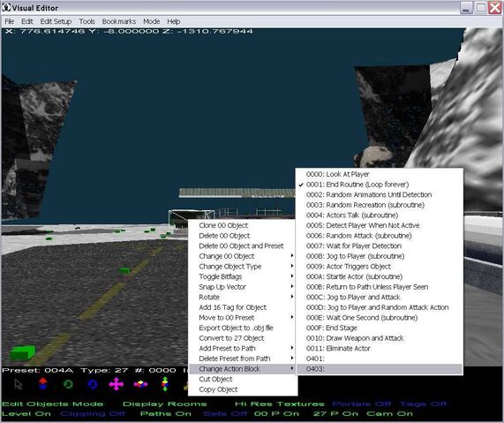Select 0009: Actor Triggers Object

point(380,267)
